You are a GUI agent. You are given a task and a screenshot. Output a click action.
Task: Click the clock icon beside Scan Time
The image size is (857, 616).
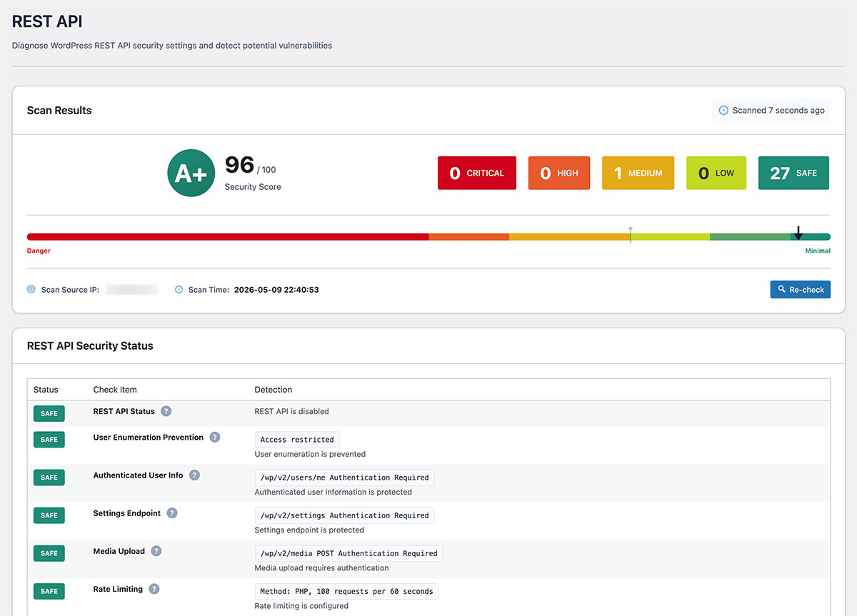pyautogui.click(x=179, y=290)
